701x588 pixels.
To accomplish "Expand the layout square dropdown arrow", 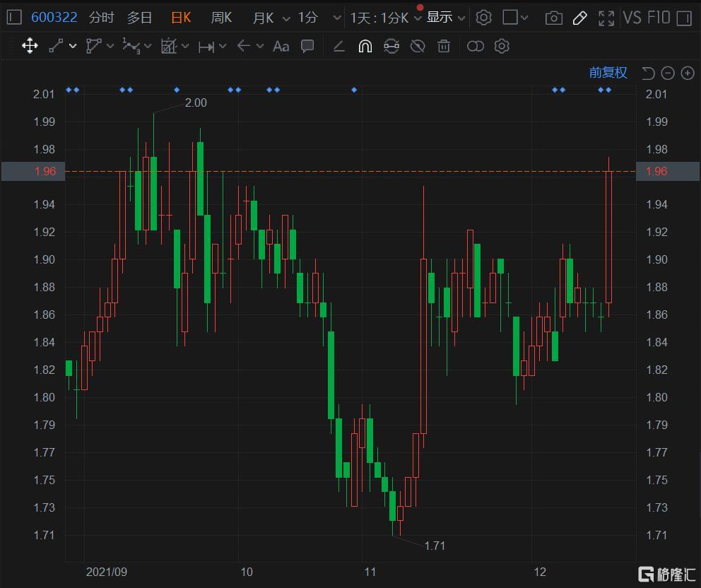I will (x=525, y=18).
